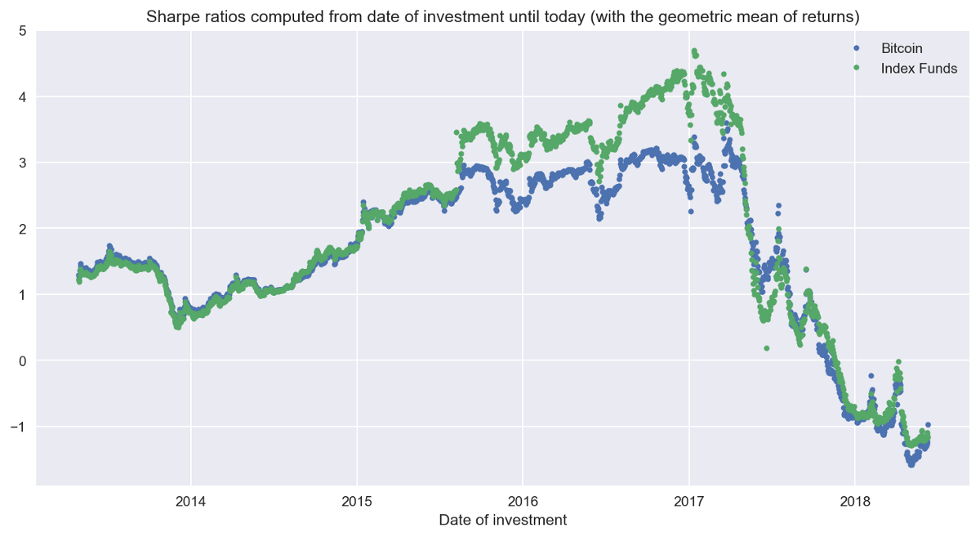Click the green Index Funds legend marker
This screenshot has height=537, width=980.
(x=856, y=69)
